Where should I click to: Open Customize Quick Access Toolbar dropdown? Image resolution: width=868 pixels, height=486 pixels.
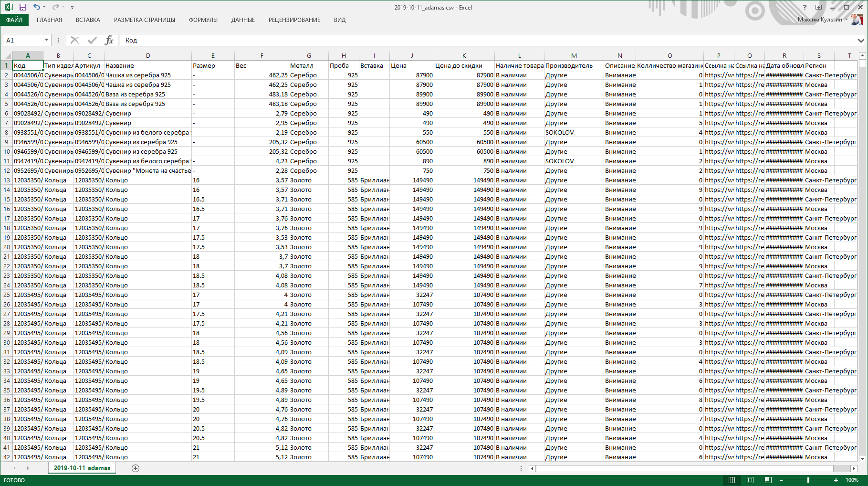(72, 8)
